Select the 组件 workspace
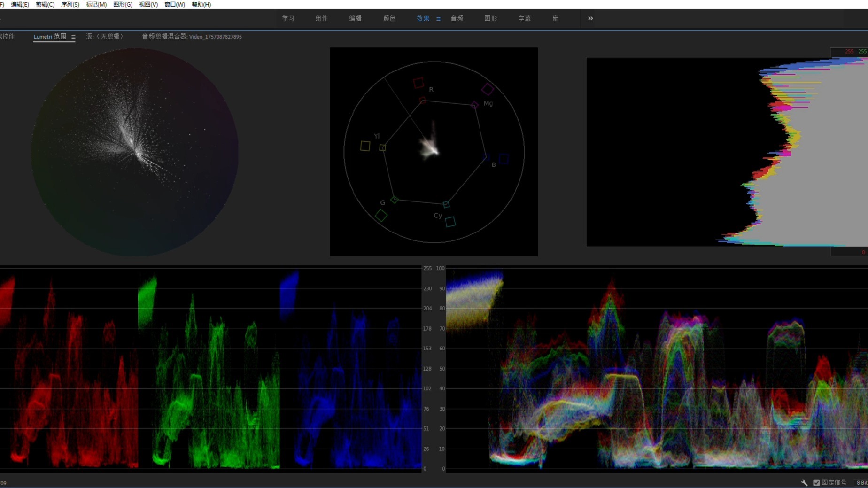The height and width of the screenshot is (488, 868). point(322,18)
